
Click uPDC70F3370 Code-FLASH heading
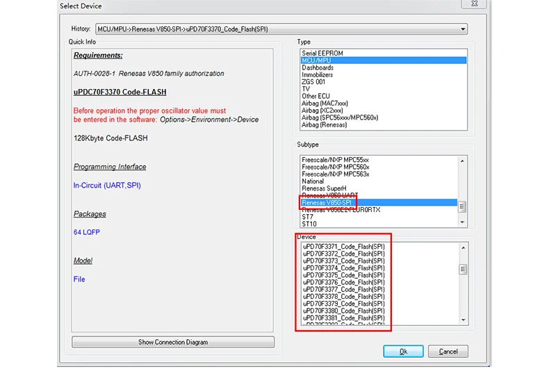point(120,92)
